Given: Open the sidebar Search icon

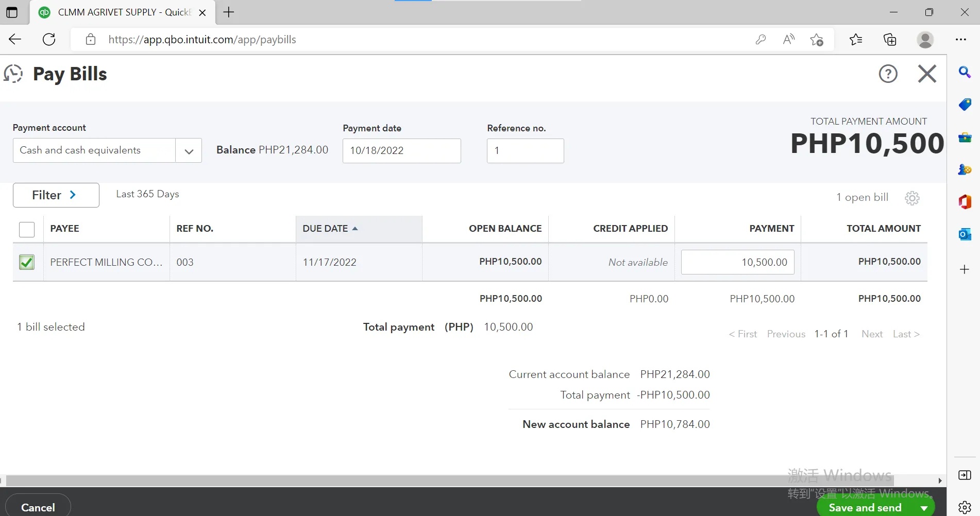Looking at the screenshot, I should (965, 72).
